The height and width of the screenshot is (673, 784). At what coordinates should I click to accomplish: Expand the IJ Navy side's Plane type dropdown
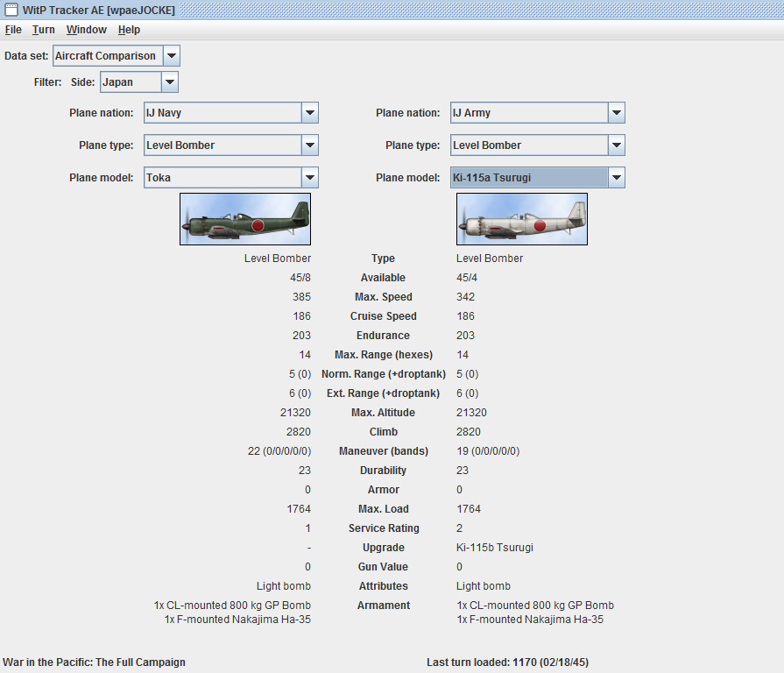click(310, 145)
